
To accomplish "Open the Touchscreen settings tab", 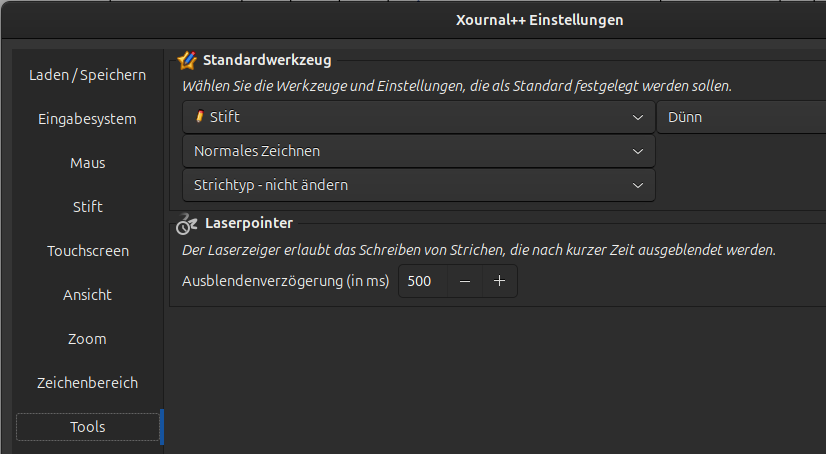I will click(87, 251).
